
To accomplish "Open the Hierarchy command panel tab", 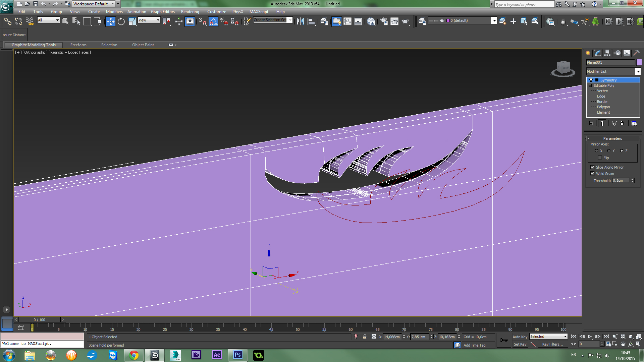I will 607,53.
